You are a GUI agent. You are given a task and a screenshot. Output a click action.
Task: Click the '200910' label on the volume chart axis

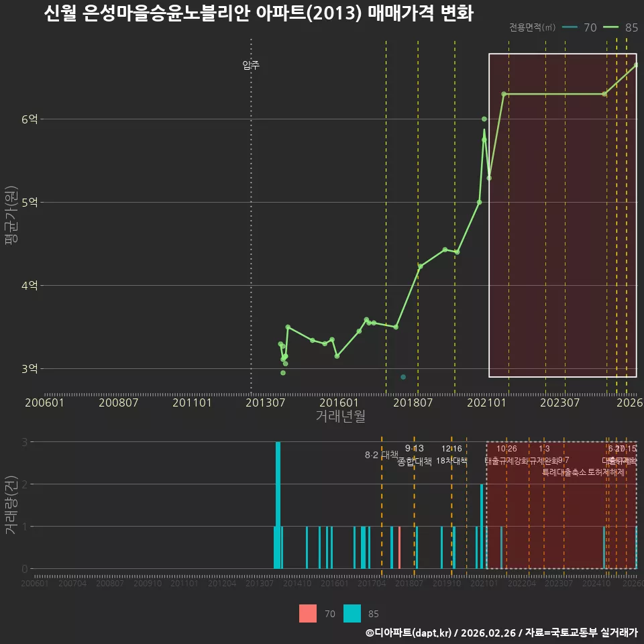coord(148,583)
